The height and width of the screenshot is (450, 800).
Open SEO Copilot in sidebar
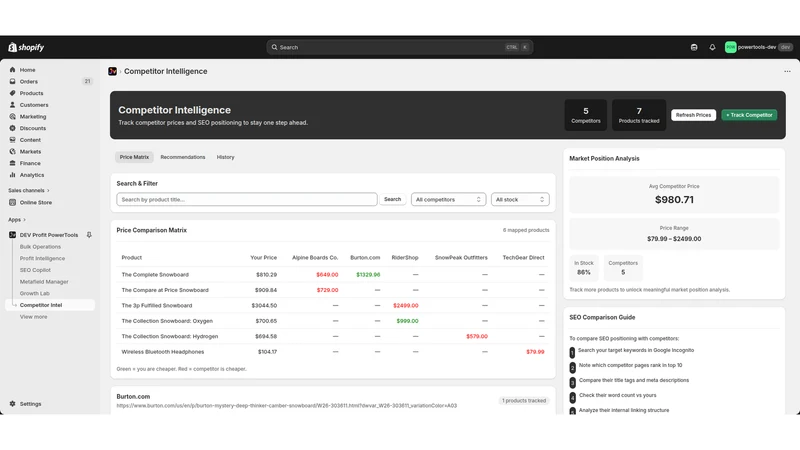(35, 270)
